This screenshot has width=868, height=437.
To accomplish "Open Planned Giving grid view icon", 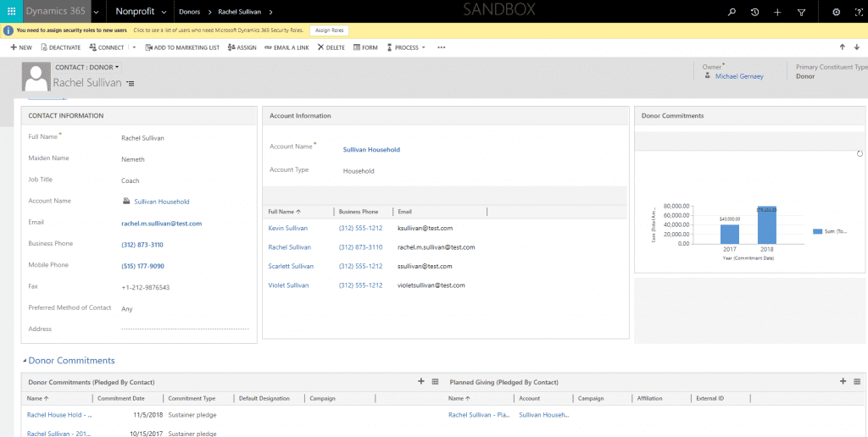I will tap(857, 381).
